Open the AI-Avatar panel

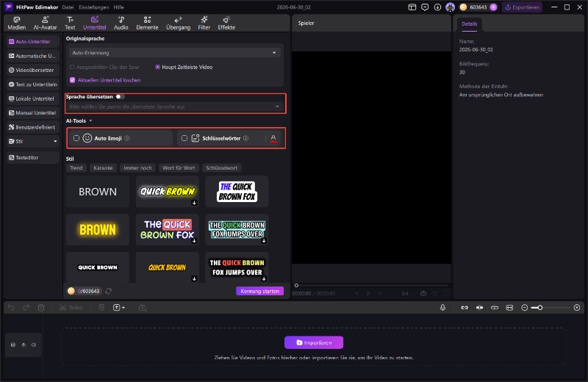coord(45,24)
